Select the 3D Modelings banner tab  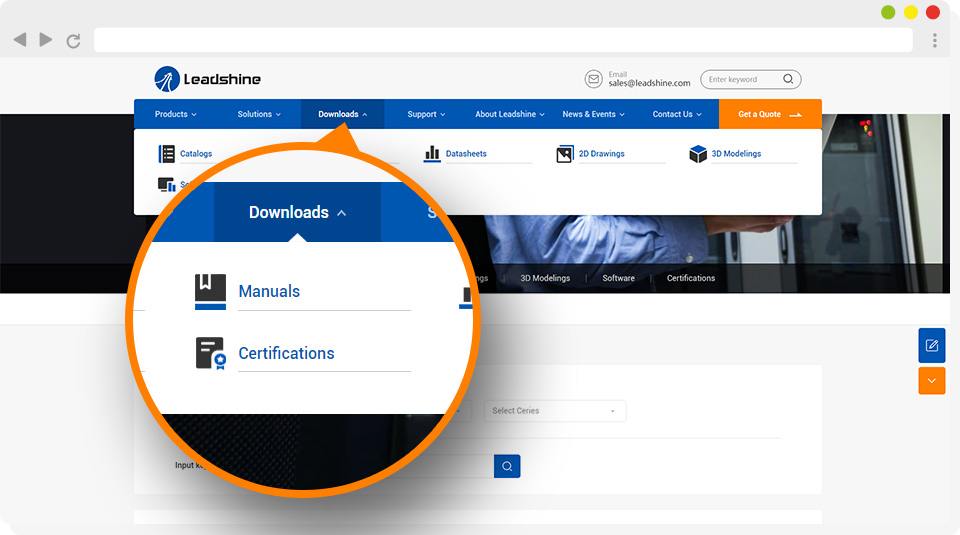[545, 278]
